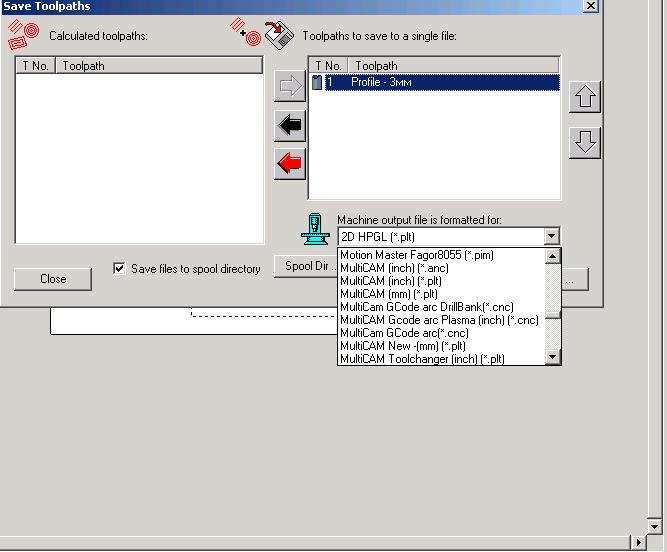Select MultiCAM (inch) (*.plt) format
Image resolution: width=667 pixels, height=552 pixels.
click(x=441, y=281)
